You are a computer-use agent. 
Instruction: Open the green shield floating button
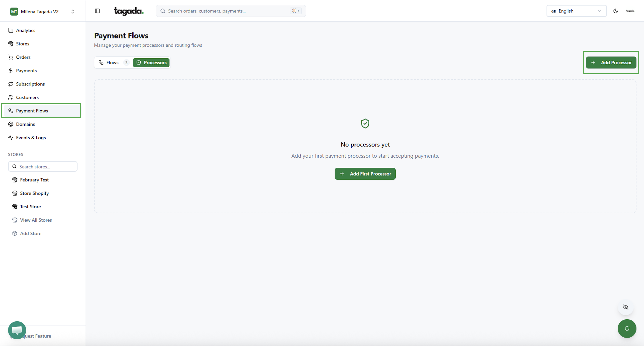coord(627,329)
